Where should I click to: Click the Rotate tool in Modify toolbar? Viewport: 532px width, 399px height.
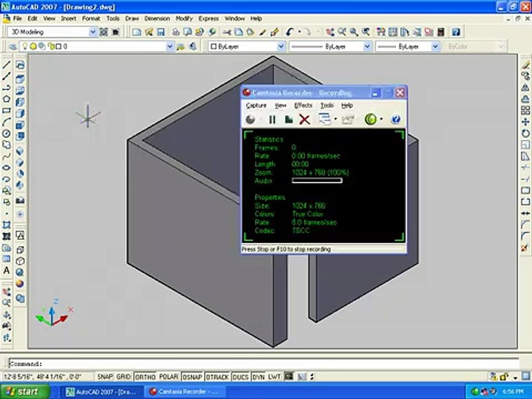[x=525, y=134]
